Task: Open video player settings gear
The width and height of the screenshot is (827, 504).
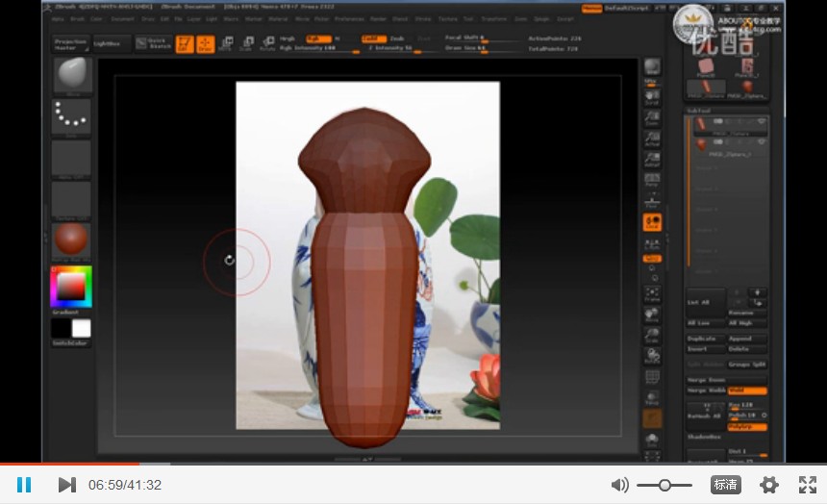Action: 769,485
